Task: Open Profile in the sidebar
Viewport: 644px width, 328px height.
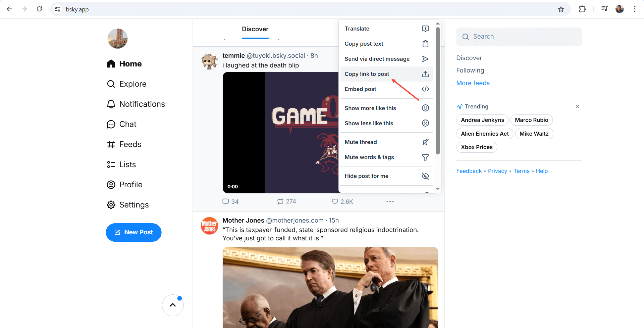Action: click(125, 185)
